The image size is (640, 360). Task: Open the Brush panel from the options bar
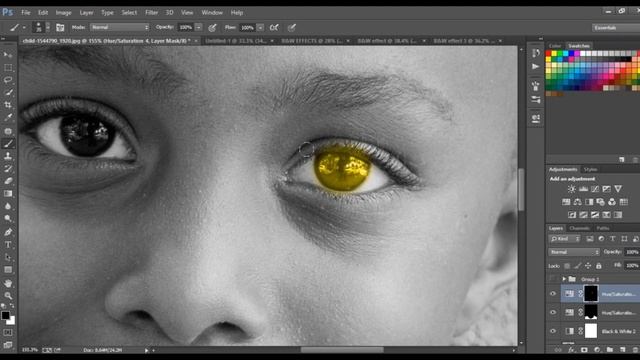click(x=60, y=27)
